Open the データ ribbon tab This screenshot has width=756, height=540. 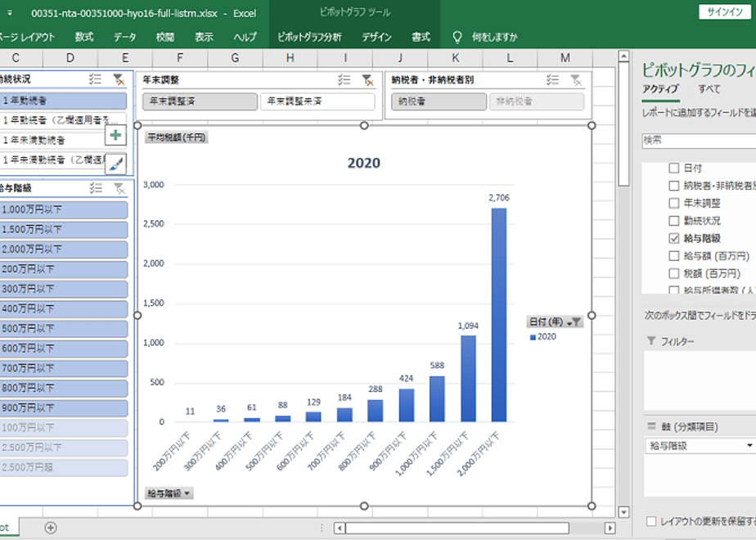pyautogui.click(x=125, y=37)
